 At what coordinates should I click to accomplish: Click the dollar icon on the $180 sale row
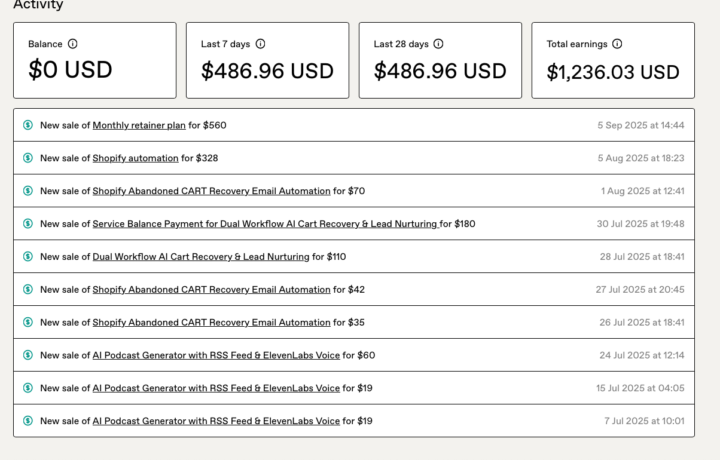click(28, 224)
